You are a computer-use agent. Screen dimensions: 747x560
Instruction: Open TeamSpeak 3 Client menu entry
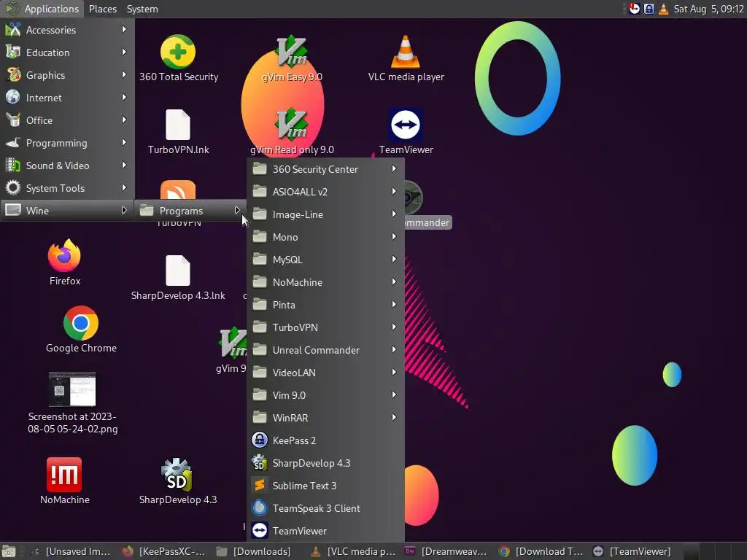click(x=325, y=508)
